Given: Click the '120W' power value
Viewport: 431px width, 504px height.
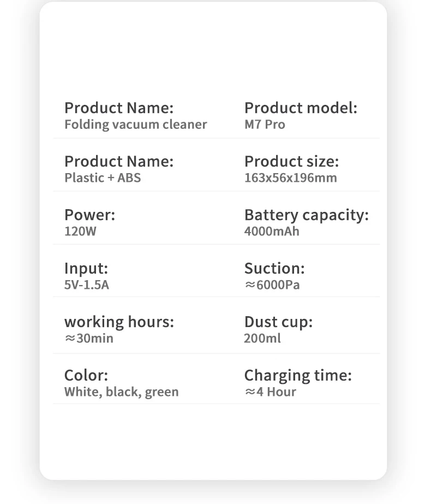Looking at the screenshot, I should tap(80, 232).
